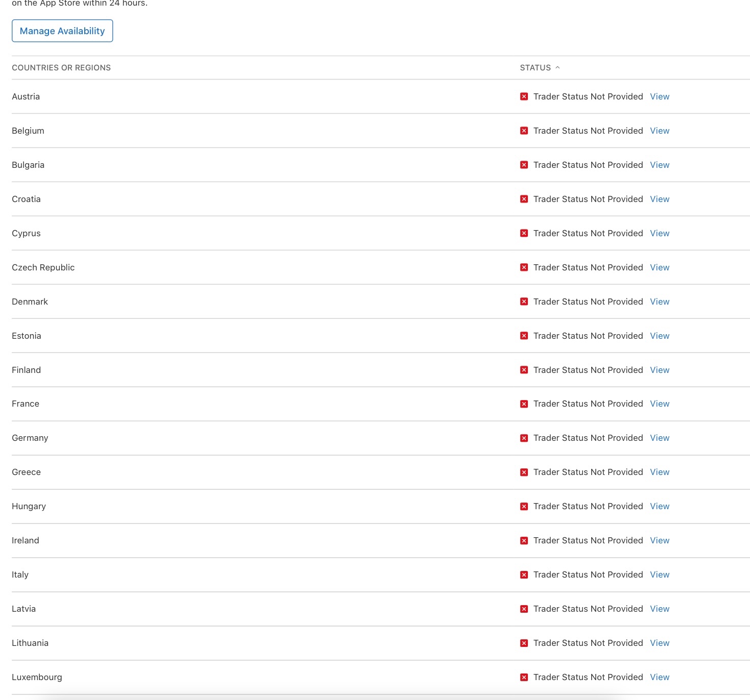Click red error icon in Greece row

tap(524, 472)
